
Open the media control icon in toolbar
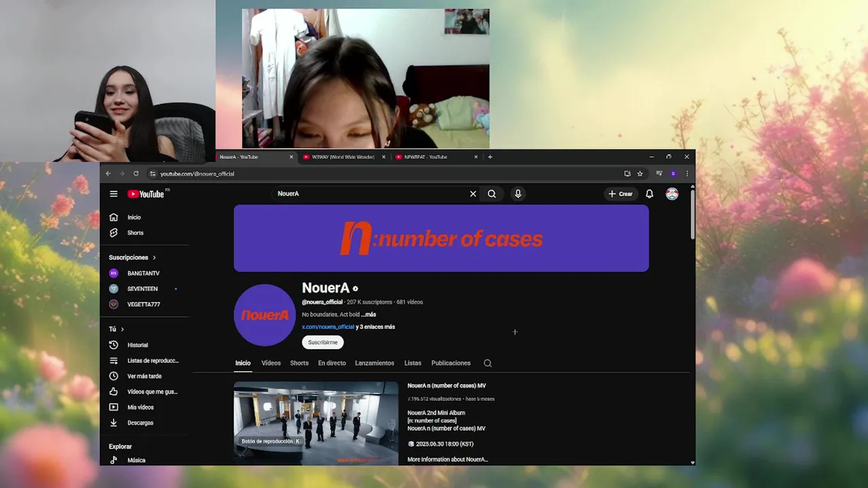tap(659, 174)
